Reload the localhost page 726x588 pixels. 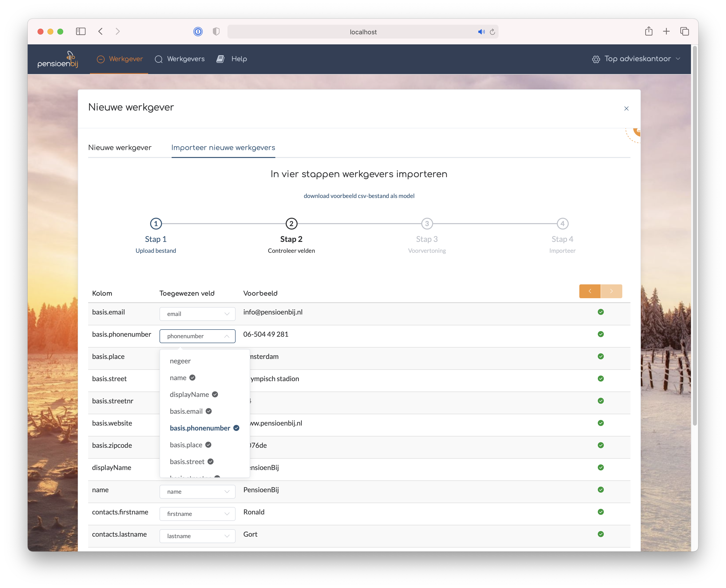(492, 32)
